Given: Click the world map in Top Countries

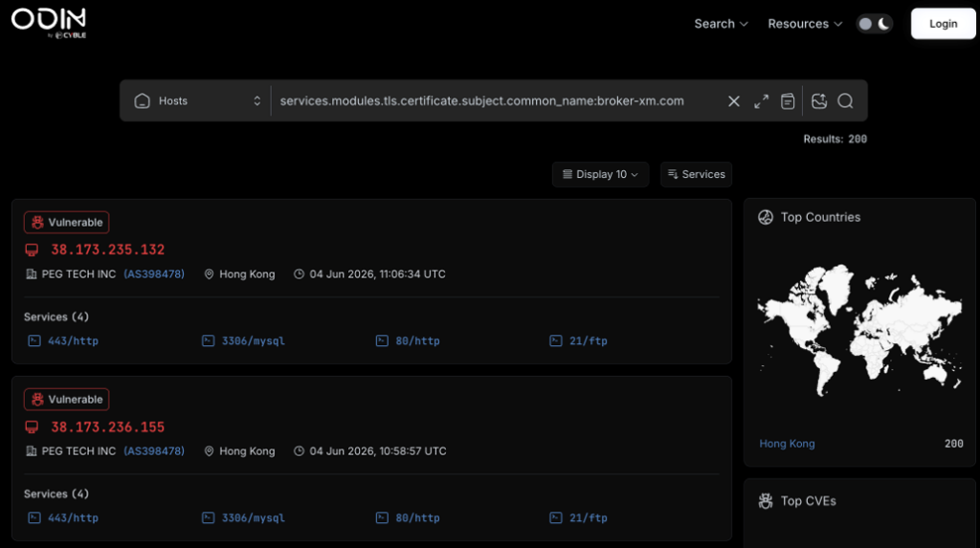Looking at the screenshot, I should [860, 330].
